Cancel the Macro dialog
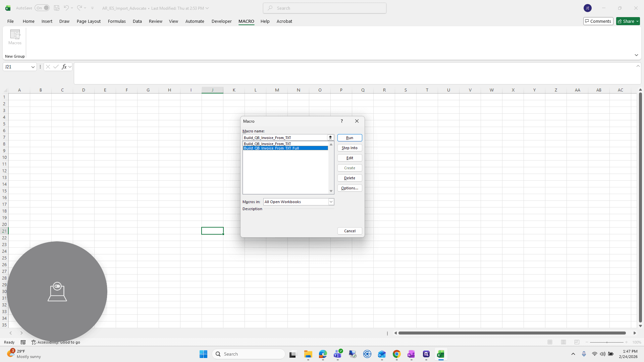Viewport: 644px width, 362px height. (x=350, y=231)
